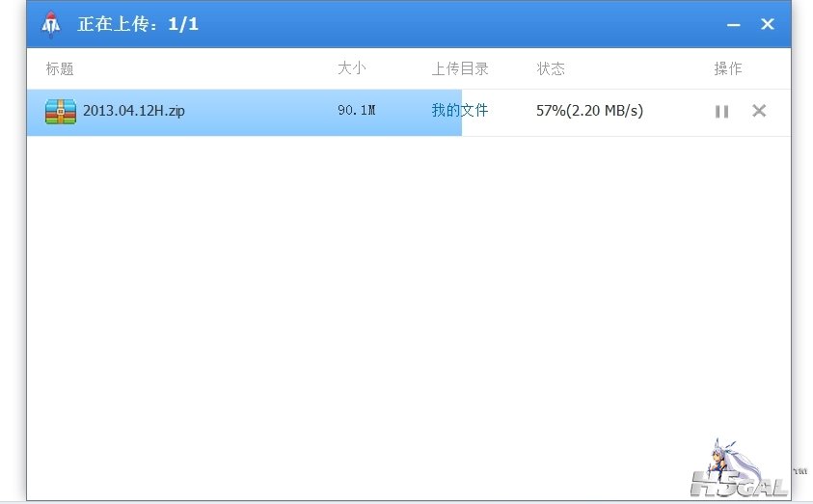Viewport: 813px width, 504px height.
Task: Sort by the 大小 column header
Action: click(352, 69)
